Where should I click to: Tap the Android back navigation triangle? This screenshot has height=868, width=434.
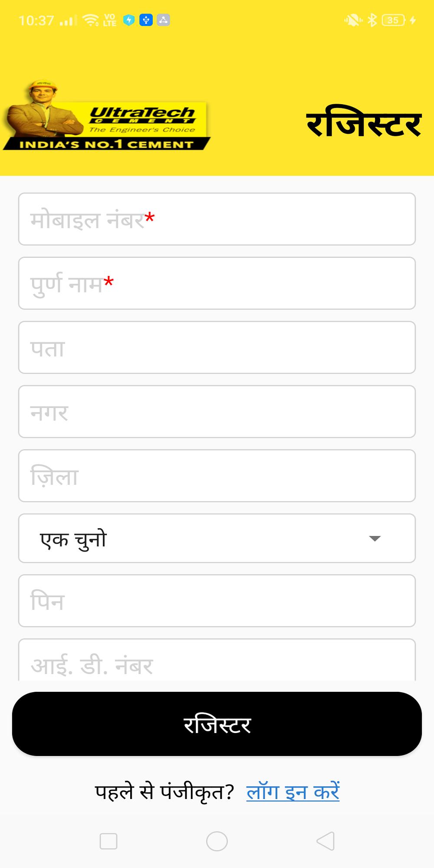(325, 841)
